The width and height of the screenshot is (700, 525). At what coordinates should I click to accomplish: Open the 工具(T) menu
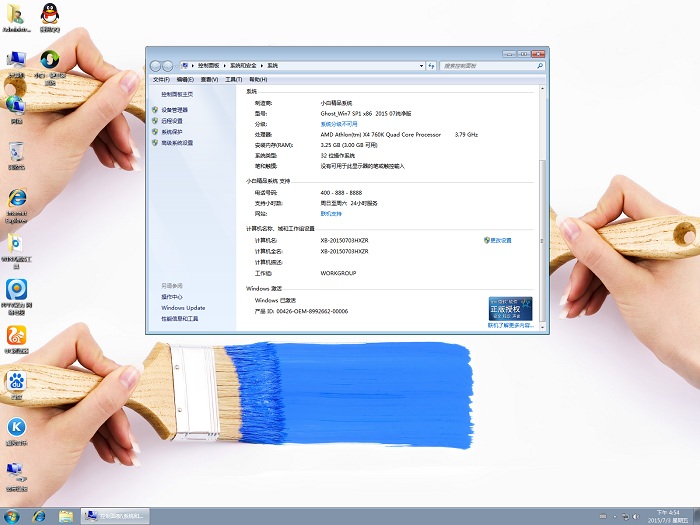tap(233, 79)
